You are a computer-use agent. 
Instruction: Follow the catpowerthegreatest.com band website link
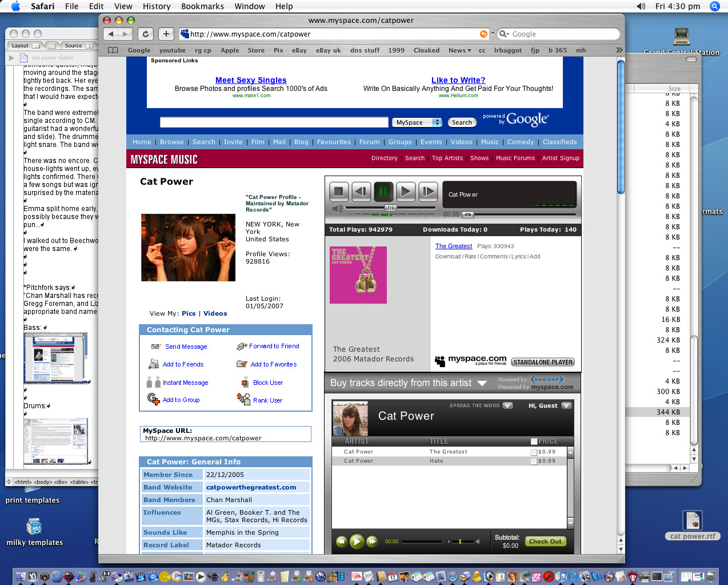click(251, 487)
